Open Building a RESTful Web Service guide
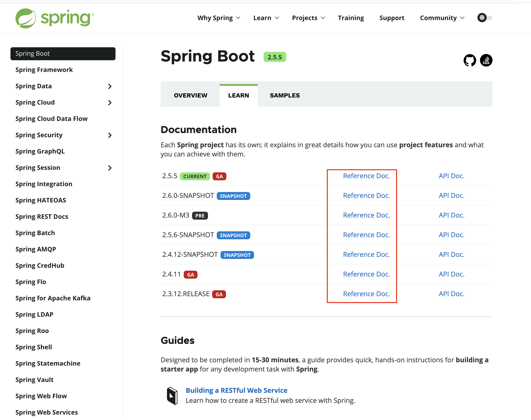Viewport: 531px width, 420px height. click(x=236, y=390)
